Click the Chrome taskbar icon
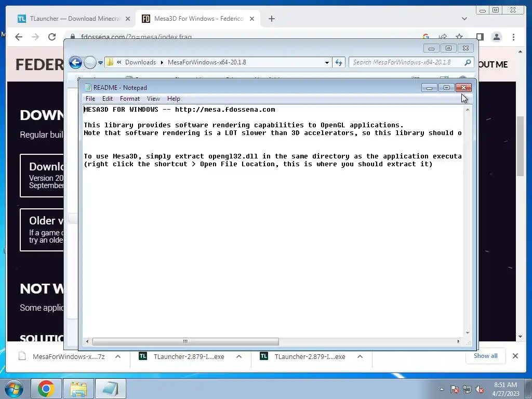The width and height of the screenshot is (532, 399). [x=46, y=389]
